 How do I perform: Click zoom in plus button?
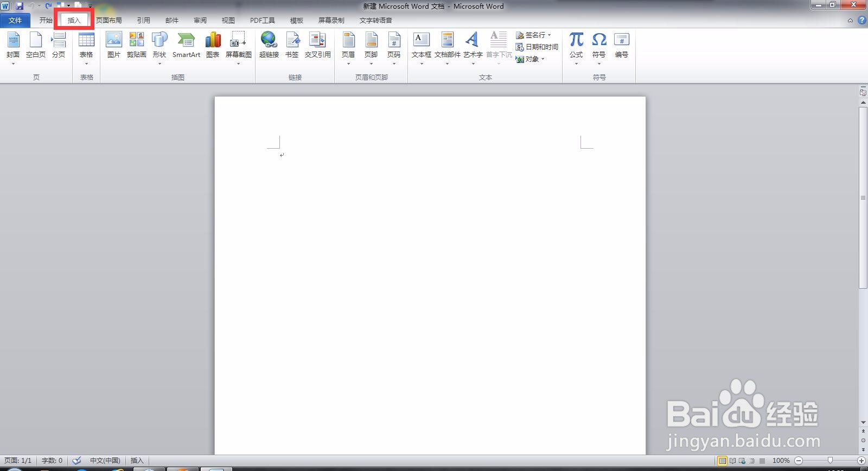[861, 461]
